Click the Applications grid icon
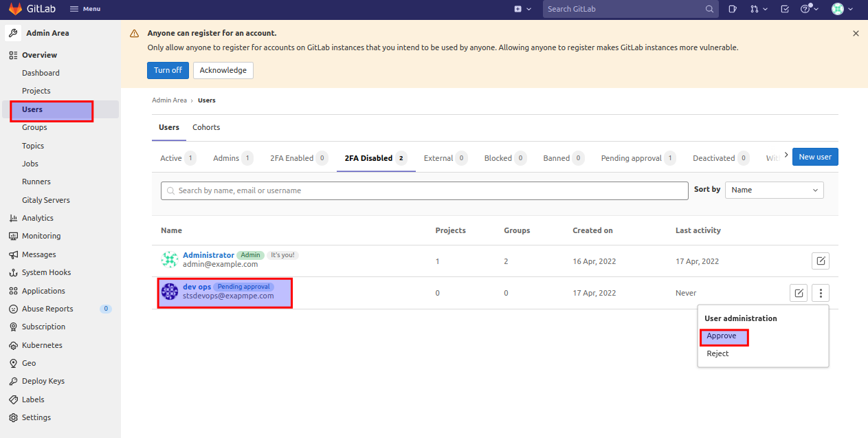 [13, 291]
